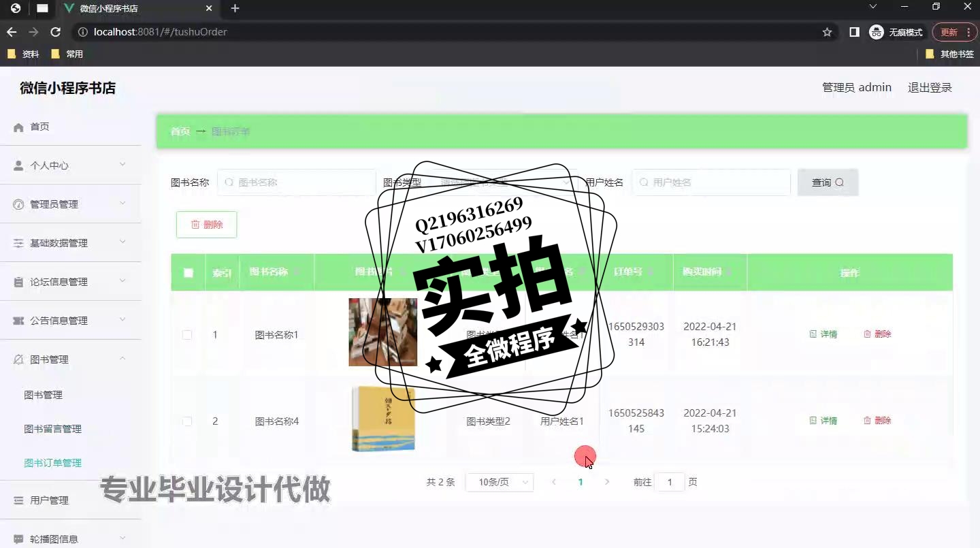Focus the 用户姓名 search input

711,182
